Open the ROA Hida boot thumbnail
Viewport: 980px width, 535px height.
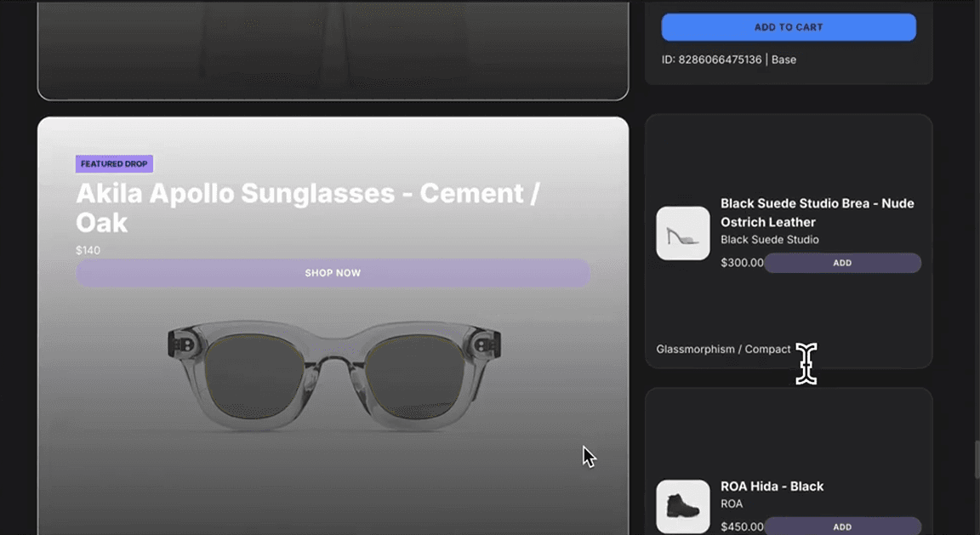[x=683, y=506]
